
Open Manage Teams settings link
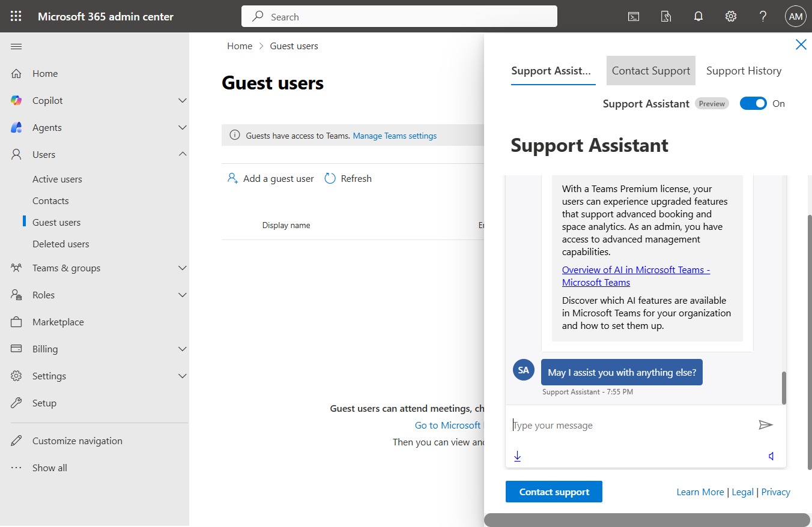point(395,136)
